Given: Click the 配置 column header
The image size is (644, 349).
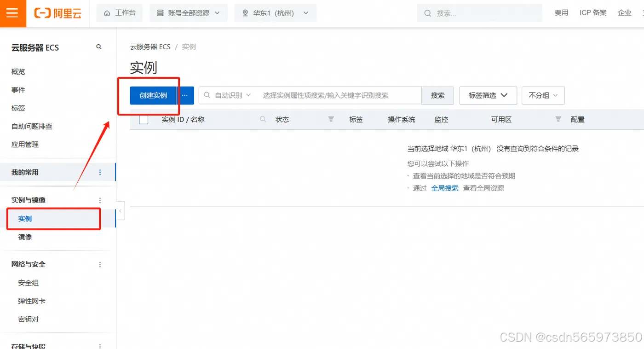Looking at the screenshot, I should 578,119.
